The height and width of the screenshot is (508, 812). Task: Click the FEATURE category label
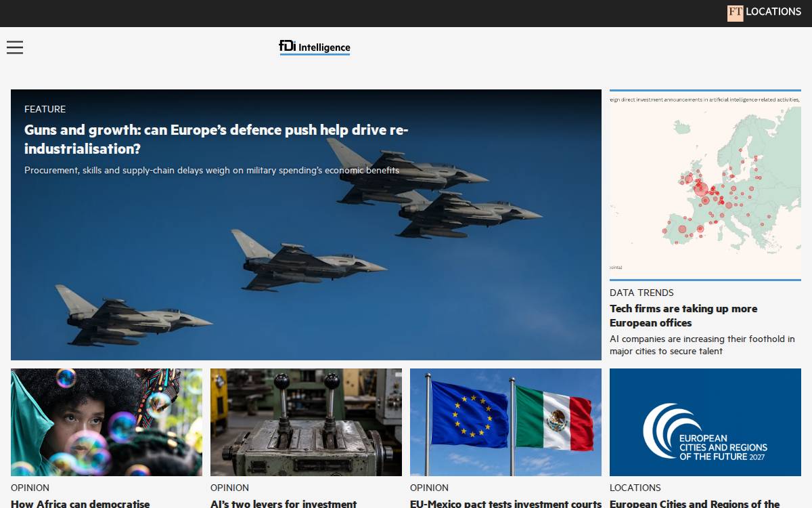[45, 109]
